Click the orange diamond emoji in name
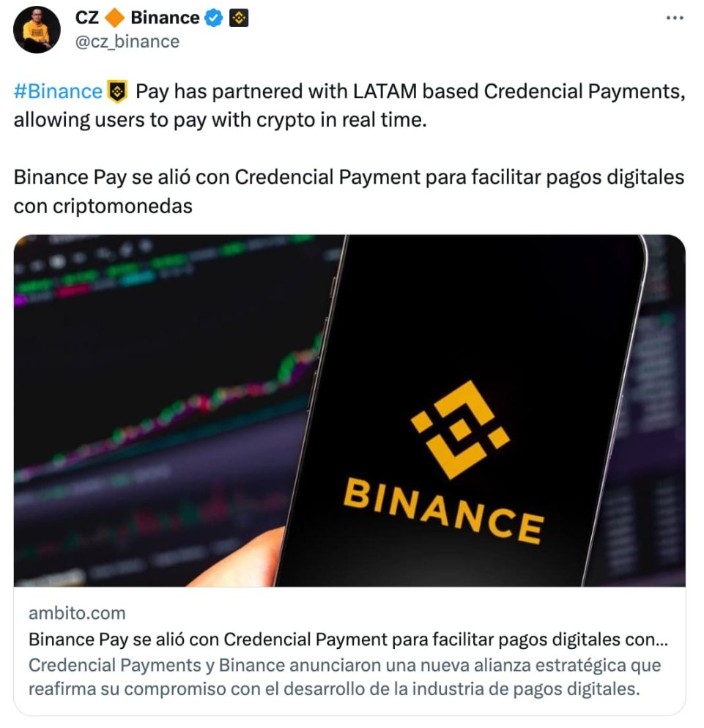The width and height of the screenshot is (704, 728). (115, 18)
